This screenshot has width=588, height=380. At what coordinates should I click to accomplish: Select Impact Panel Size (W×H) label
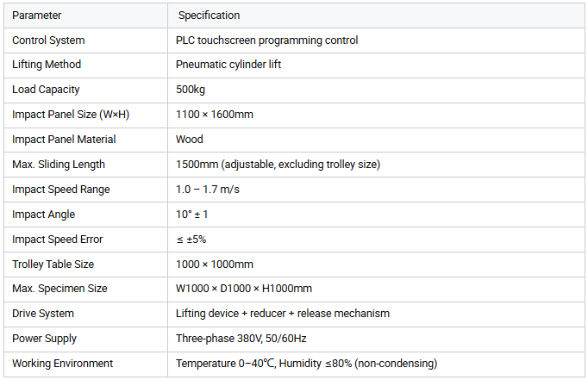71,115
